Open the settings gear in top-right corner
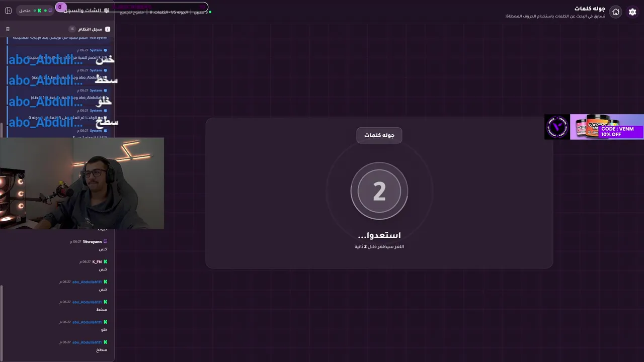644x362 pixels. 632,12
